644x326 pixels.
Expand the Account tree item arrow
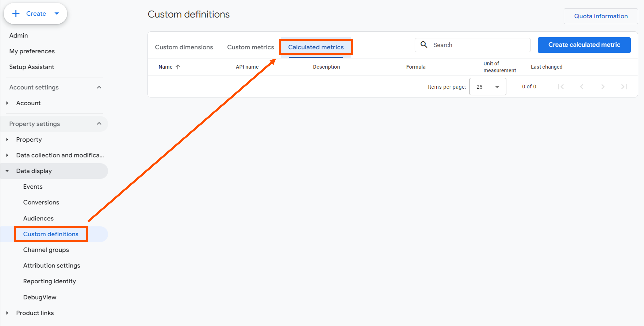(7, 103)
